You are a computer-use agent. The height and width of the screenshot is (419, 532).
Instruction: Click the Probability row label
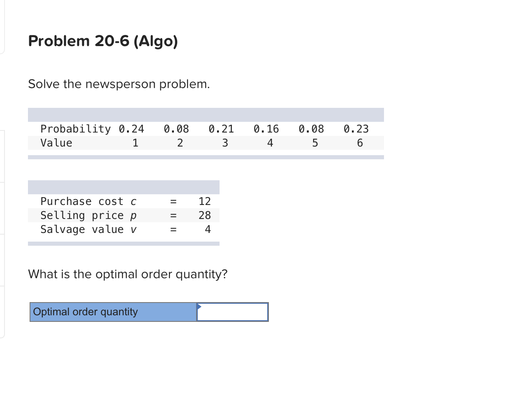click(x=75, y=128)
